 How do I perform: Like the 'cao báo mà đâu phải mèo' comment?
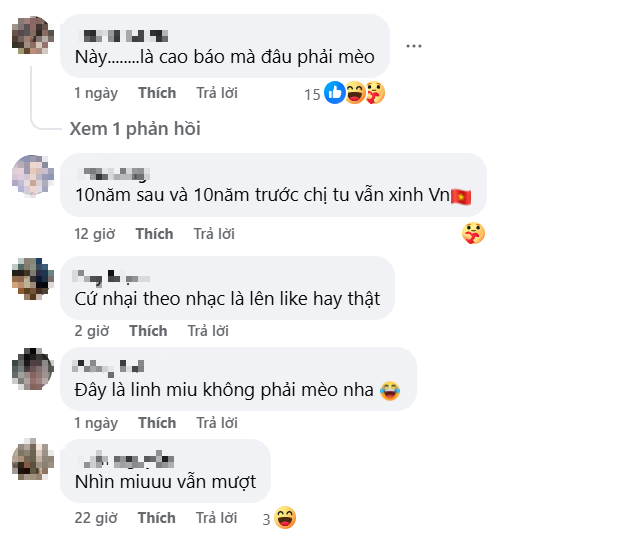click(x=157, y=93)
